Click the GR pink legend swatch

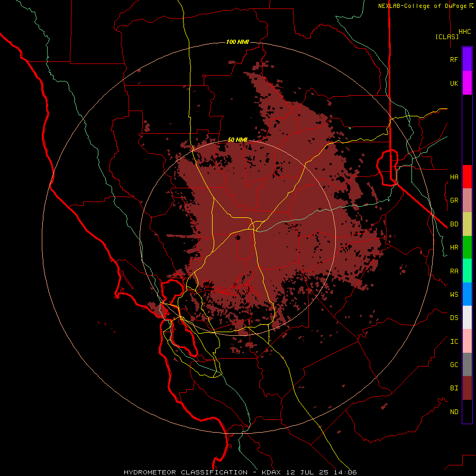coord(467,200)
